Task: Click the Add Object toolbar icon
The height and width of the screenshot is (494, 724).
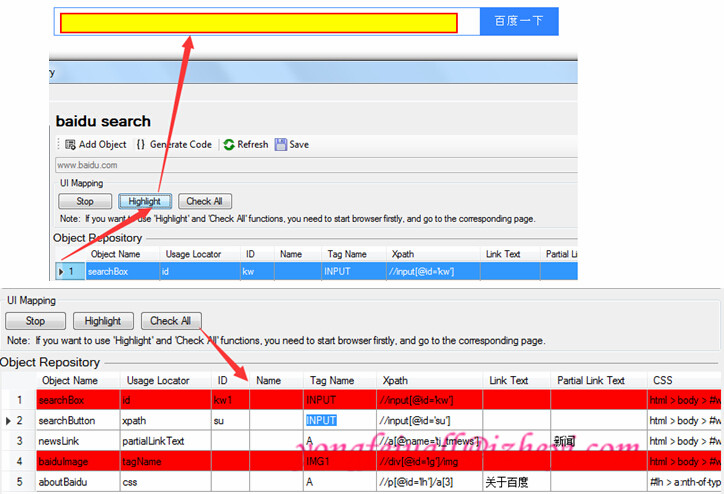Action: click(70, 145)
